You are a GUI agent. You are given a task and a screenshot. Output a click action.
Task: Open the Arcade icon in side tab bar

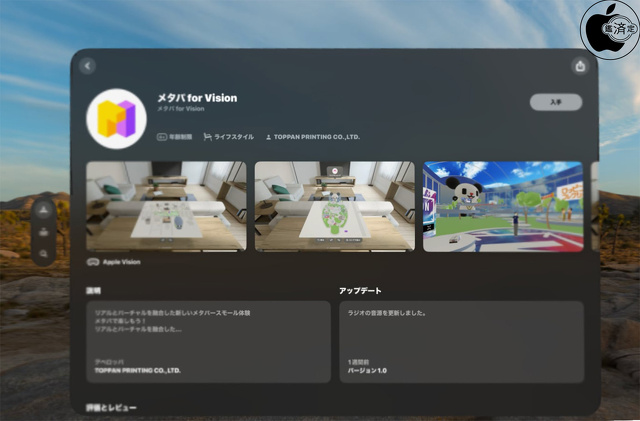(x=43, y=233)
